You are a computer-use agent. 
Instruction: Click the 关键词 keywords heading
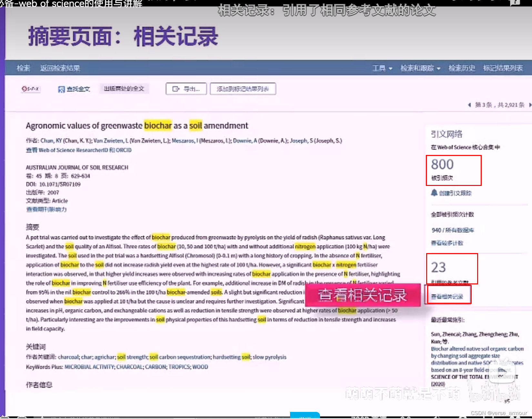tap(36, 347)
